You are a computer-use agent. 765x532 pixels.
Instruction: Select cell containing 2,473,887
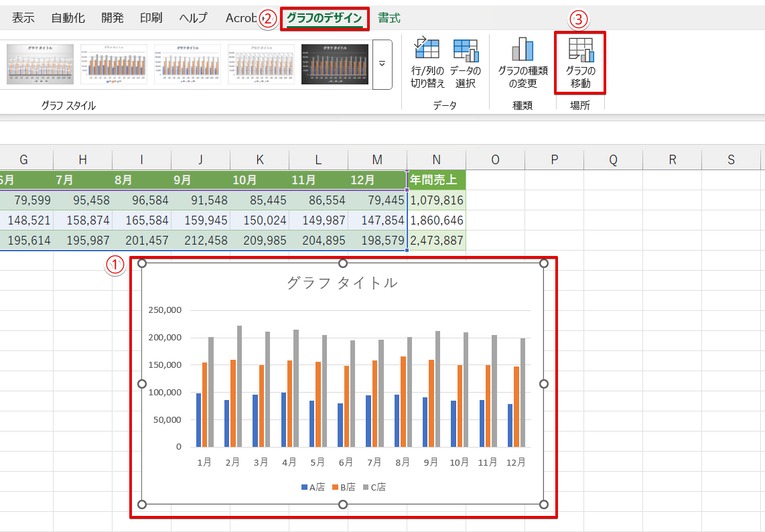(436, 241)
